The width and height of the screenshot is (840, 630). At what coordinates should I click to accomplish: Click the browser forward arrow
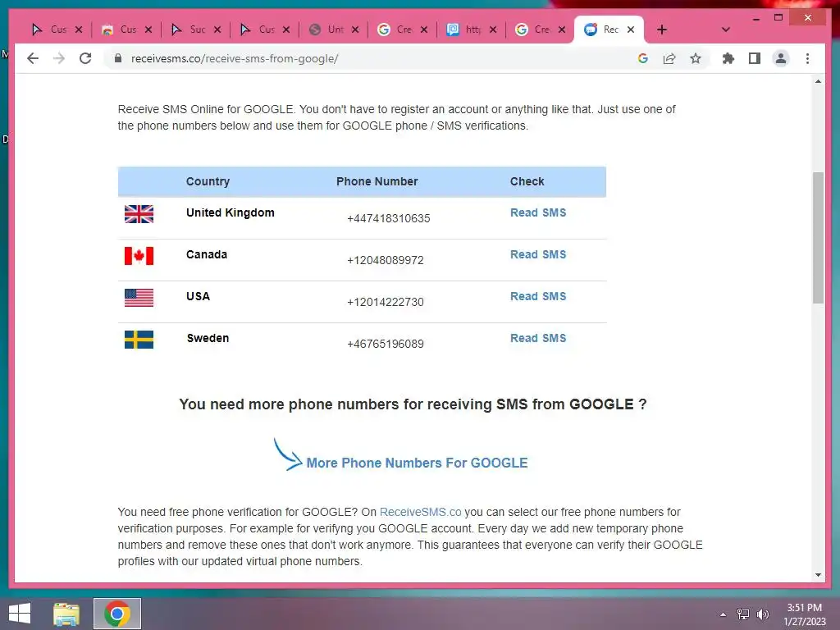point(59,58)
